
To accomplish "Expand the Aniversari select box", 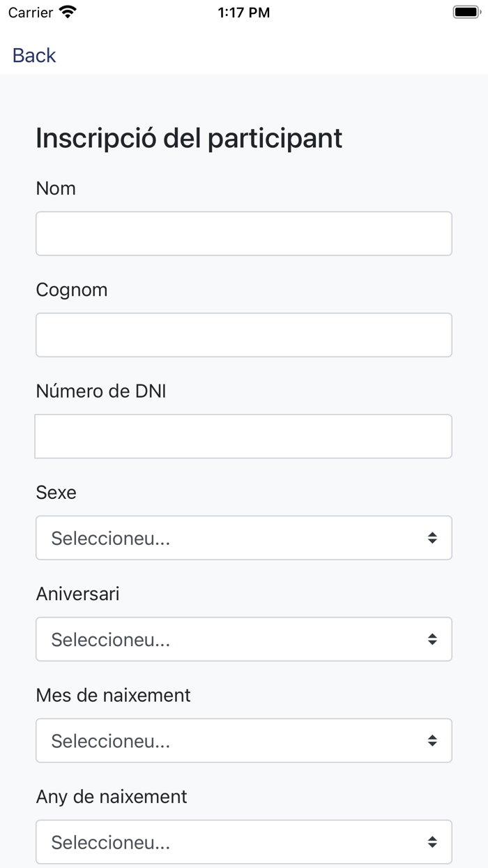I will 244,639.
